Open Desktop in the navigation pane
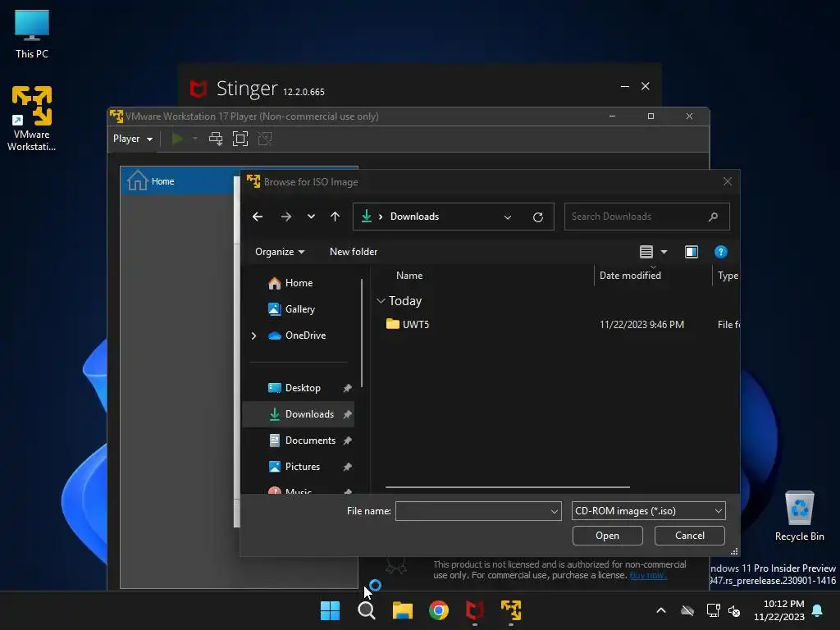 pos(303,388)
